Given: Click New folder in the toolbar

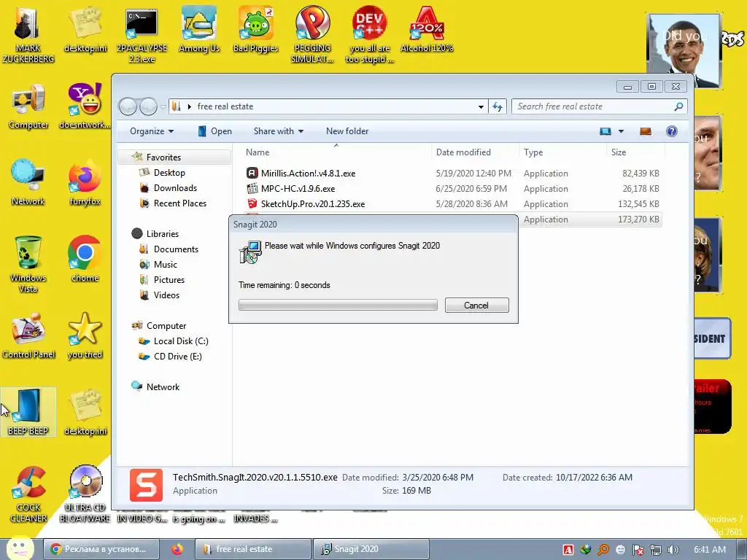Looking at the screenshot, I should click(x=347, y=131).
